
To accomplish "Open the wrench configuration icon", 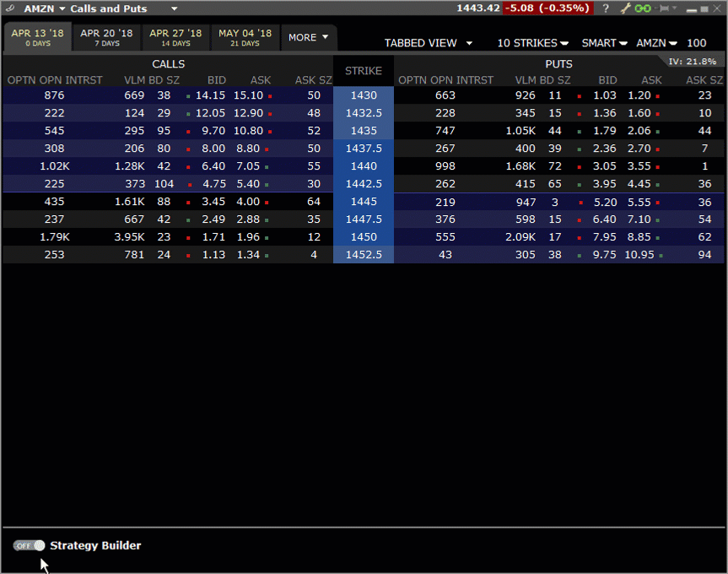I will tap(626, 8).
